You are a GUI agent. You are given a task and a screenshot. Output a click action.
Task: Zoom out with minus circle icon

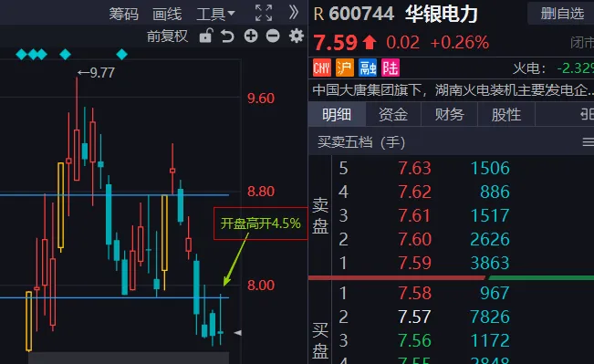point(273,36)
